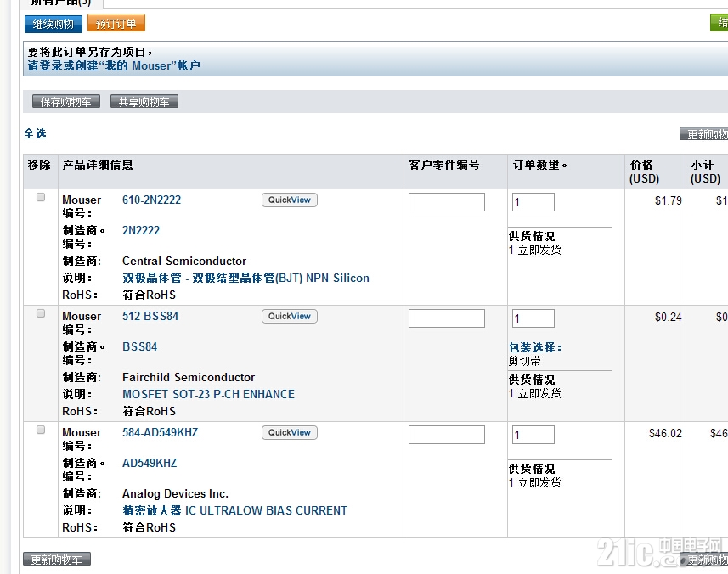
Task: Click the 包装选择 link for BSS84
Action: pyautogui.click(x=535, y=347)
